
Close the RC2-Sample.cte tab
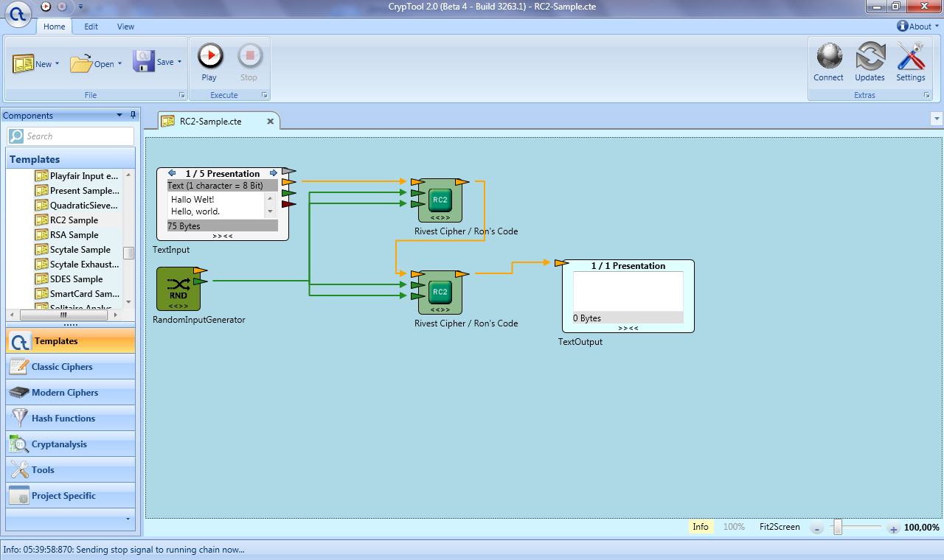tap(271, 122)
